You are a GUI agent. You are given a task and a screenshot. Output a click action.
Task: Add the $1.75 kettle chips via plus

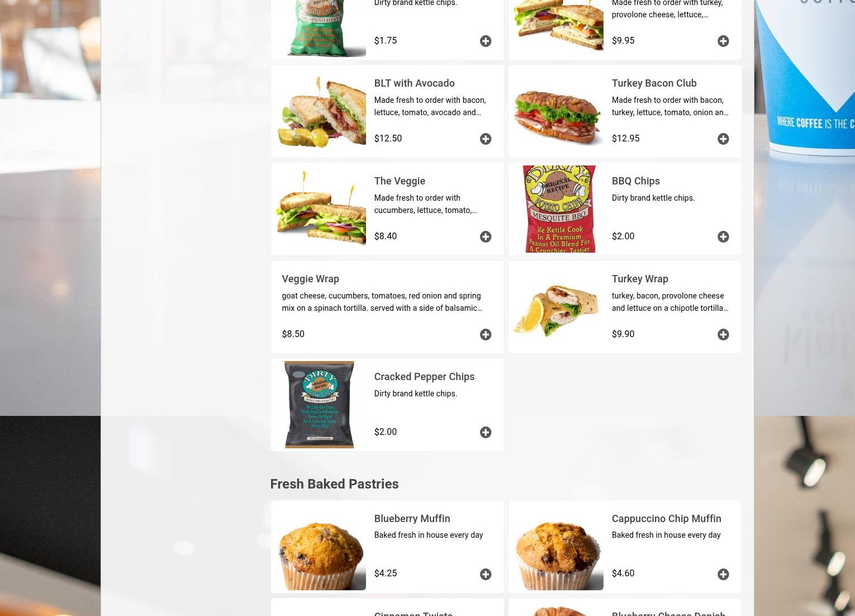tap(485, 41)
